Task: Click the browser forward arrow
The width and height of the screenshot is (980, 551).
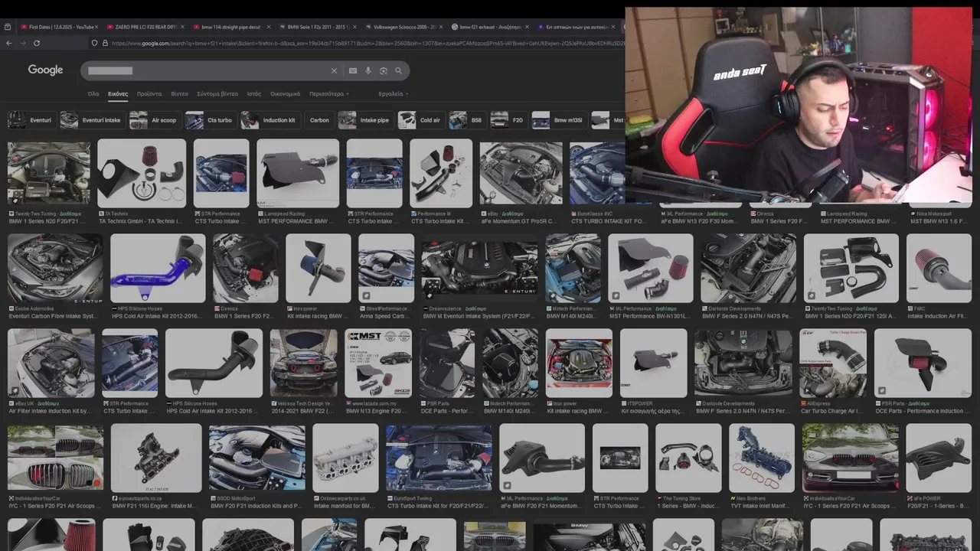Action: point(22,43)
